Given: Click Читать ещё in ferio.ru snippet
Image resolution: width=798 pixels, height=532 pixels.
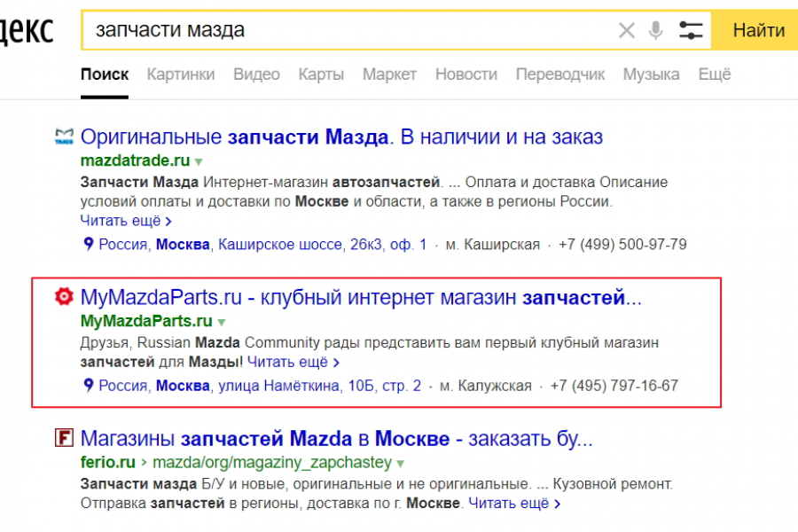Looking at the screenshot, I should pos(514,504).
